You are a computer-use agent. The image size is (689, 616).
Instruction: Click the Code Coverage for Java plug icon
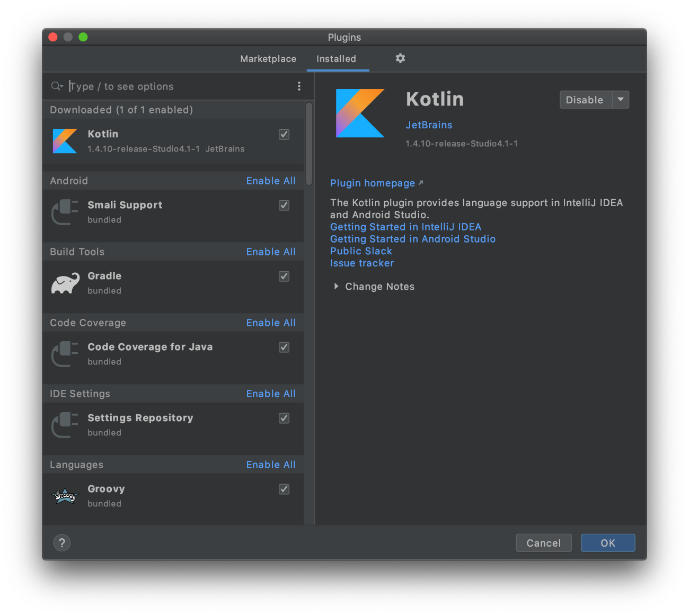(x=65, y=354)
